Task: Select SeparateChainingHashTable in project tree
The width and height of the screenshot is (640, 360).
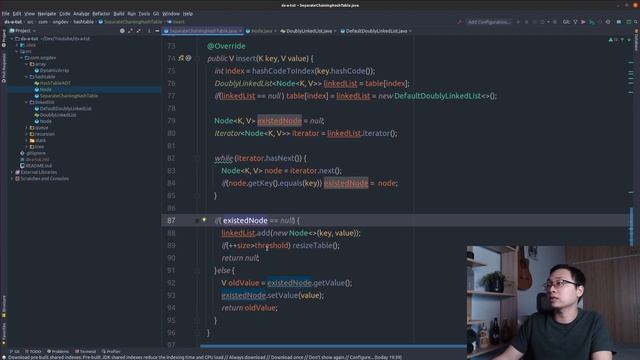Action: [66, 96]
